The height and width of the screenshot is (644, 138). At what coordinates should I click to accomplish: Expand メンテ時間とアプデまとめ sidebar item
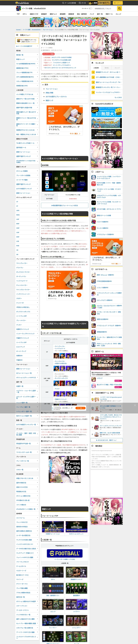point(27,94)
